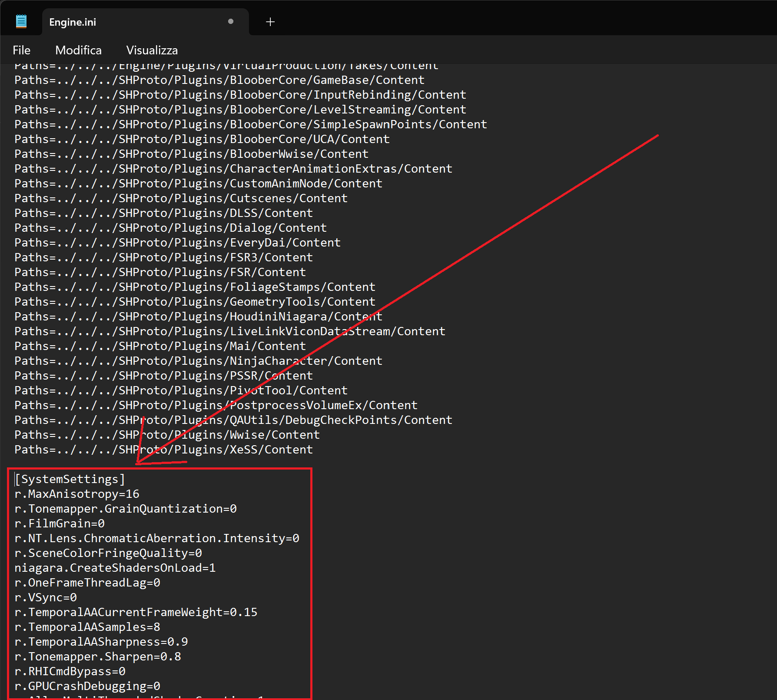This screenshot has height=700, width=777.
Task: Click the SimpleSpawnPoints/Content path line
Action: pos(251,124)
